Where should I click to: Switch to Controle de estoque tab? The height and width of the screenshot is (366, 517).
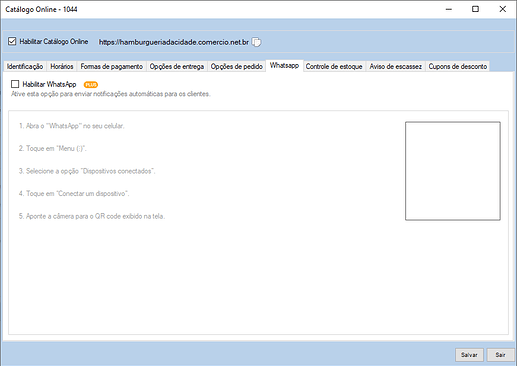pos(334,66)
